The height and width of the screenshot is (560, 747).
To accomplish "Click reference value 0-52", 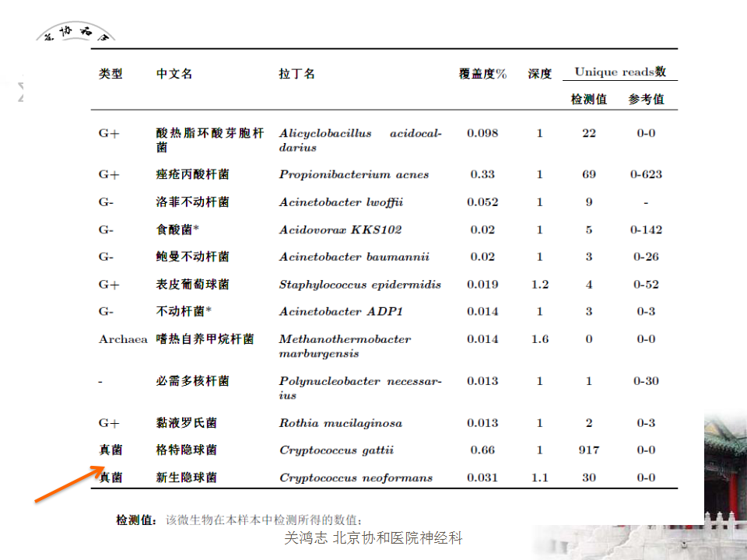I will click(x=646, y=285).
